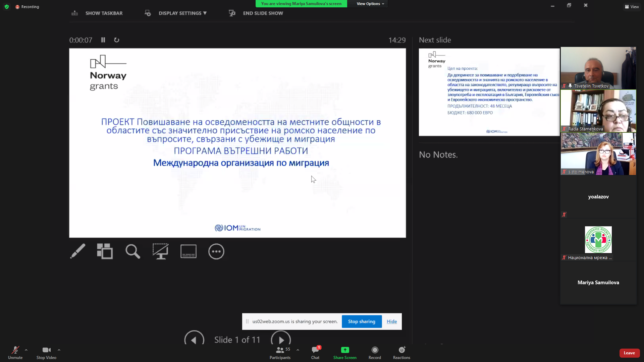This screenshot has height=362, width=644.
Task: Click the Slide 1 of 11 indicator
Action: click(x=237, y=340)
